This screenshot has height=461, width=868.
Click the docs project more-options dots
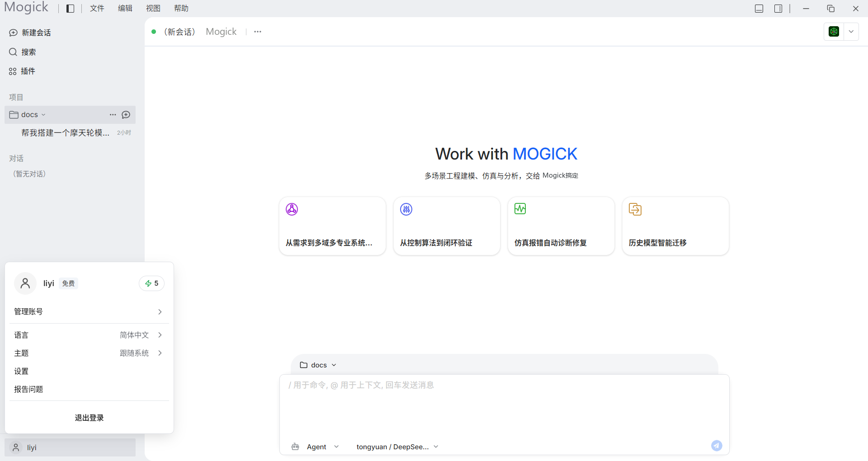point(113,115)
